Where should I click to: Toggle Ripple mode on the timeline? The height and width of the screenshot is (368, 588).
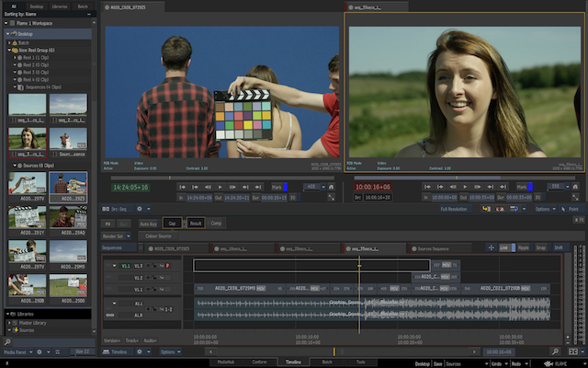coord(523,248)
